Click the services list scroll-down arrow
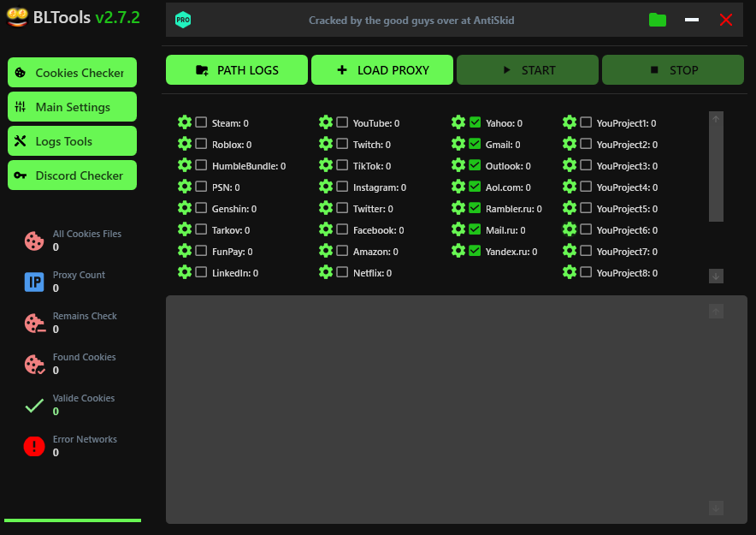 [x=716, y=276]
